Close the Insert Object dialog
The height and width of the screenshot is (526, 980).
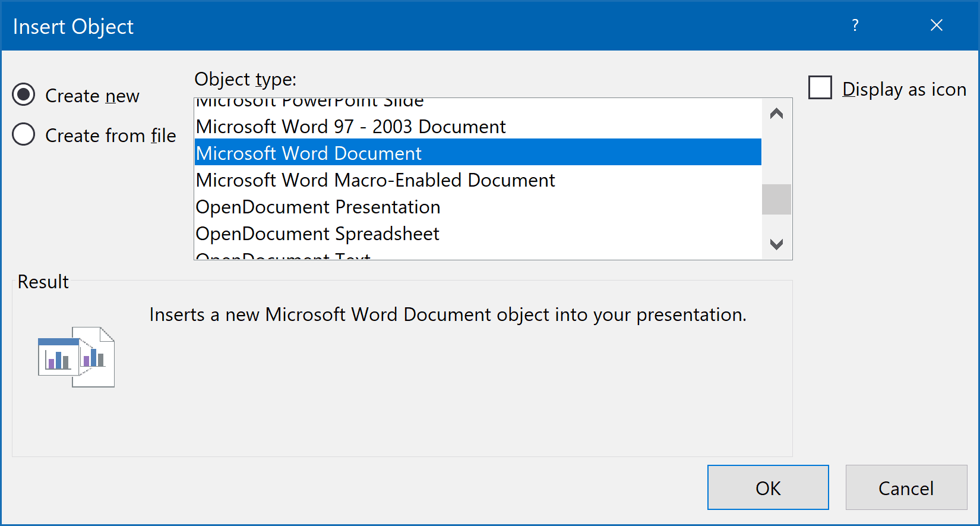click(x=937, y=25)
